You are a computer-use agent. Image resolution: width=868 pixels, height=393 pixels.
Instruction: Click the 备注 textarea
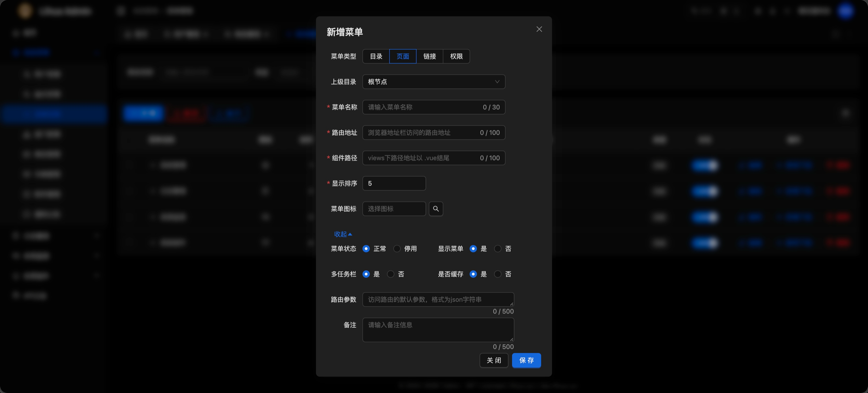point(438,330)
